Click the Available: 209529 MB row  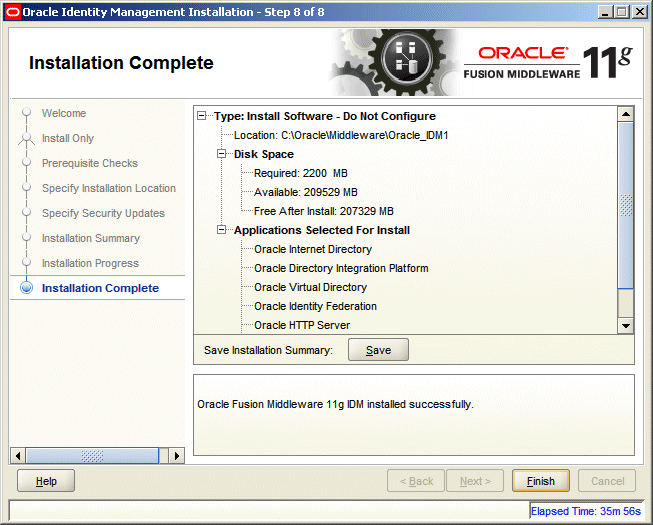306,192
